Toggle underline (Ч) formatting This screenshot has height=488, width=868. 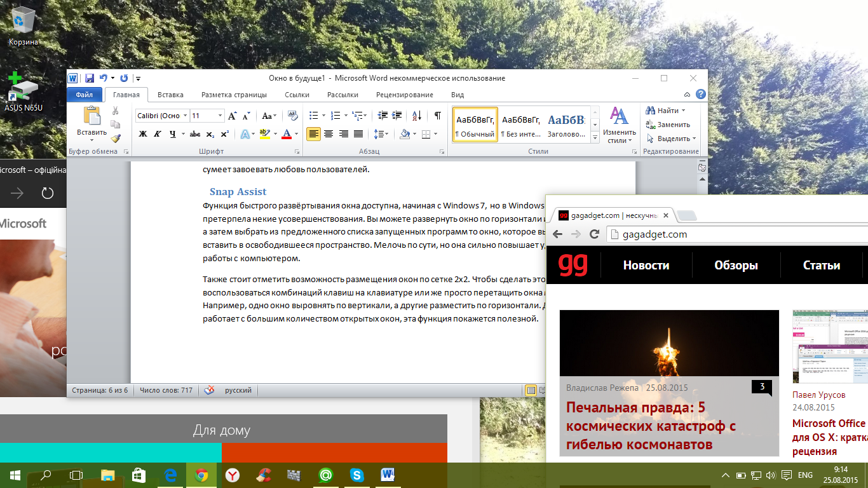point(172,134)
